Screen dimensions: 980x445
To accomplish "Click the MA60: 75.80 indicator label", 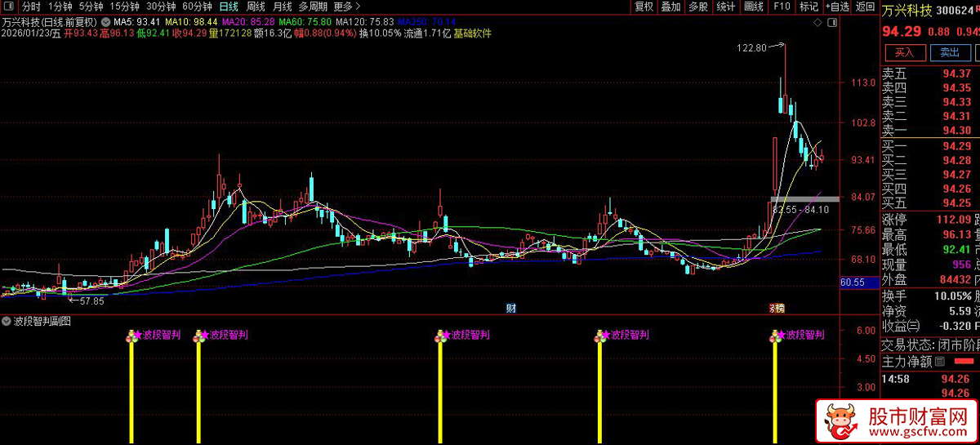I will point(304,21).
